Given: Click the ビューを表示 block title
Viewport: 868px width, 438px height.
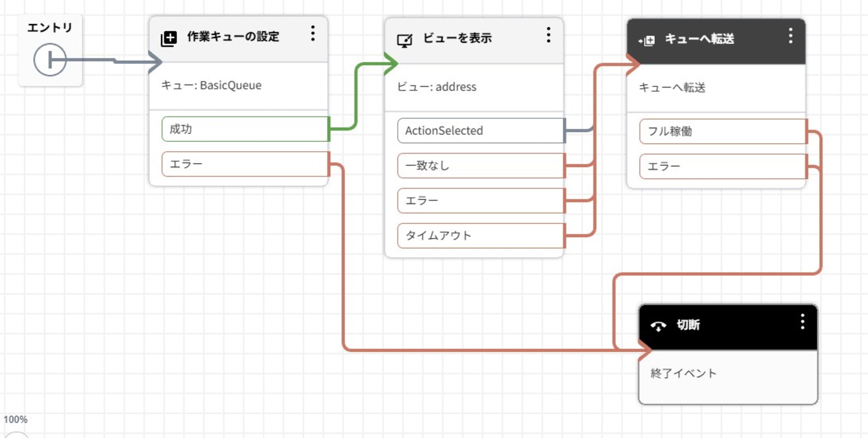Looking at the screenshot, I should tap(457, 38).
